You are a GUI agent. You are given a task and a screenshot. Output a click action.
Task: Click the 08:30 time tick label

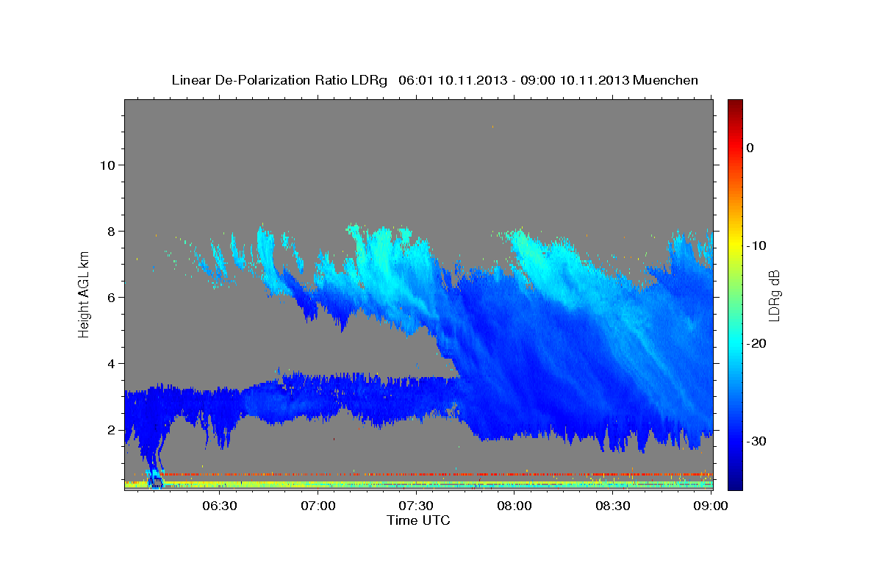(612, 506)
